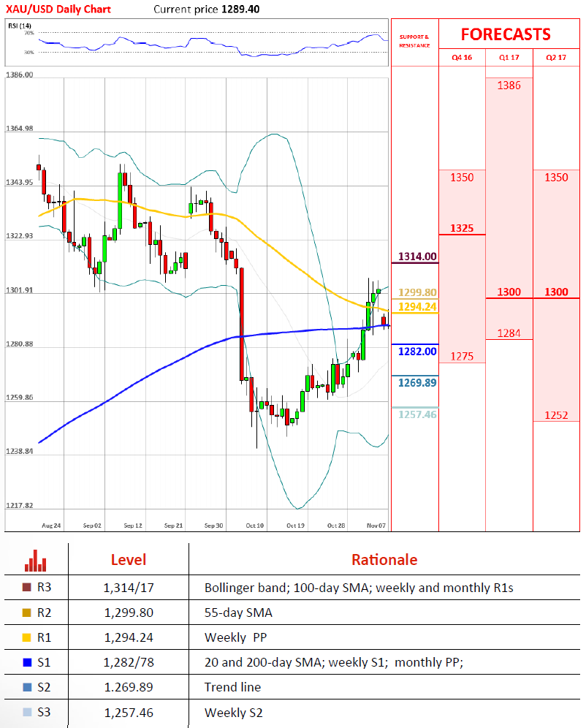This screenshot has height=728, width=586.
Task: Click the 1300 forecast in Q2 17 column
Action: [x=556, y=292]
